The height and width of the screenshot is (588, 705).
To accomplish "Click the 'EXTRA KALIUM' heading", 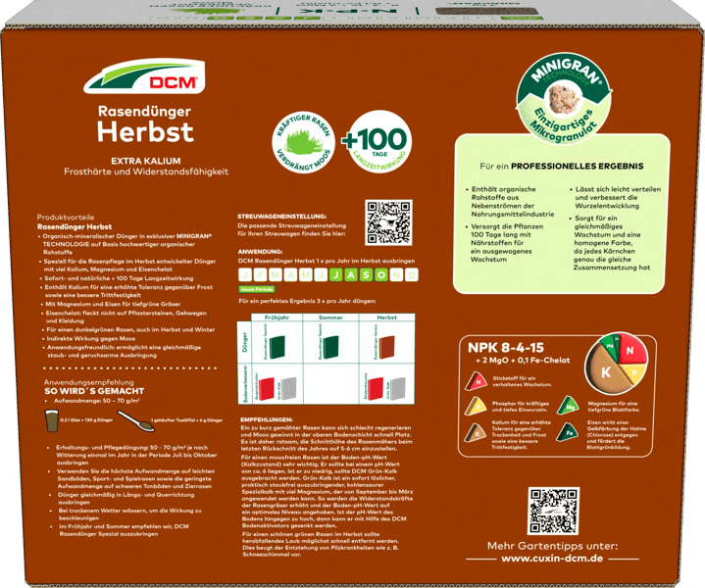I will point(146,161).
